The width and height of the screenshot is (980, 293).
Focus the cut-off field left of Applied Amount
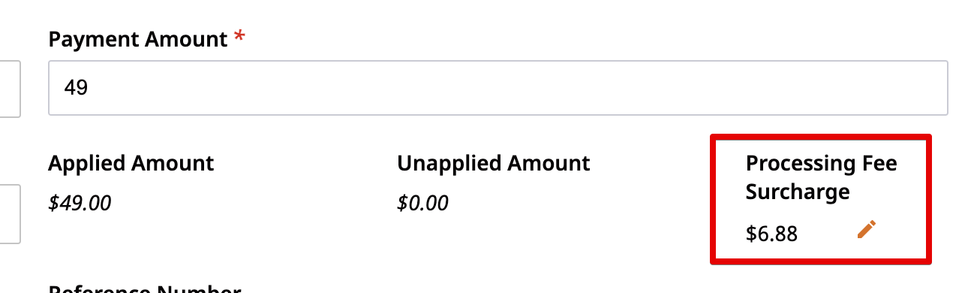[x=10, y=214]
